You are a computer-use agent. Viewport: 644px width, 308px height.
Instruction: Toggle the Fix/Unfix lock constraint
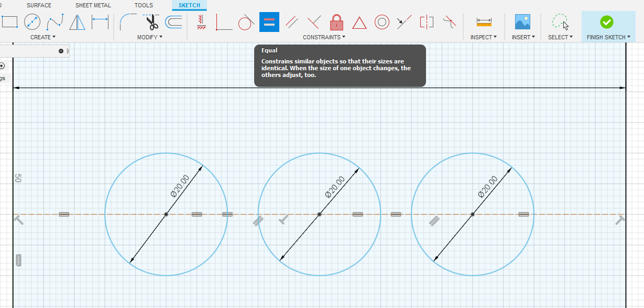[x=336, y=22]
